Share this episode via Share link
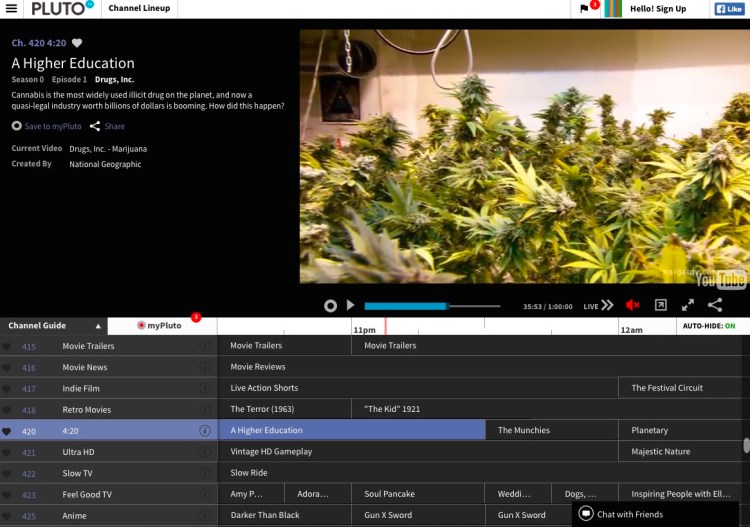 (108, 126)
